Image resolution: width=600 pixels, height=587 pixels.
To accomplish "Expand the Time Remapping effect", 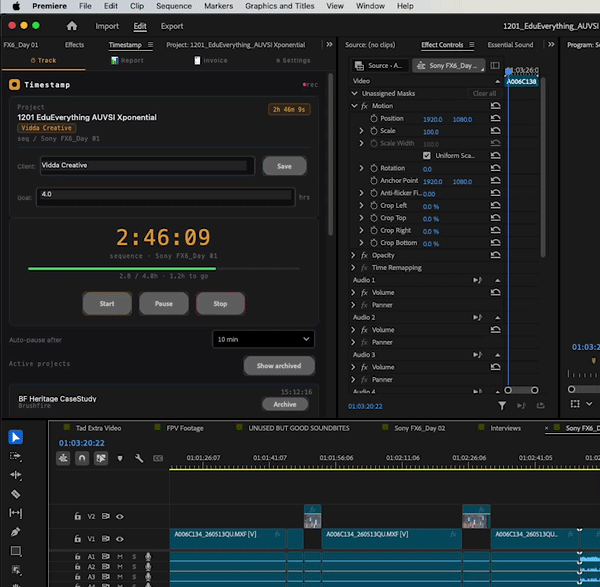I will 353,267.
